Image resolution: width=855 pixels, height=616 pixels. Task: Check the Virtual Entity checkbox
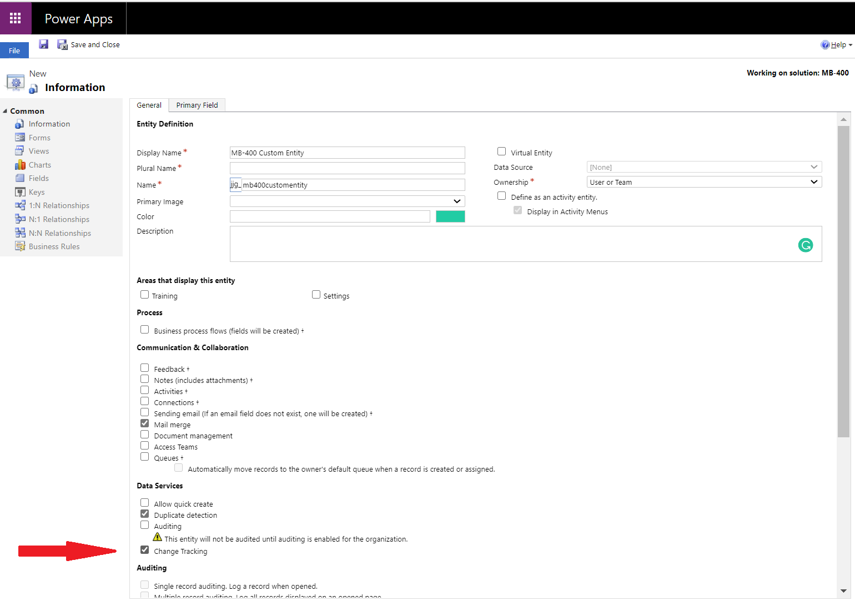tap(502, 151)
